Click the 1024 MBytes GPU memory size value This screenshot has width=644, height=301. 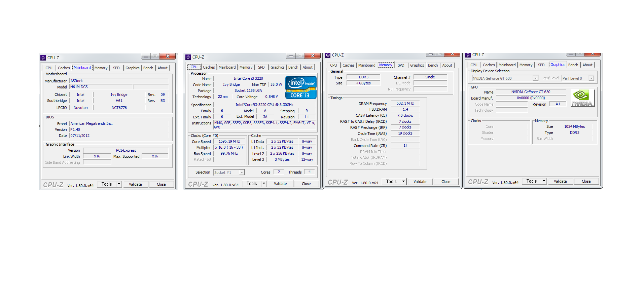[574, 127]
